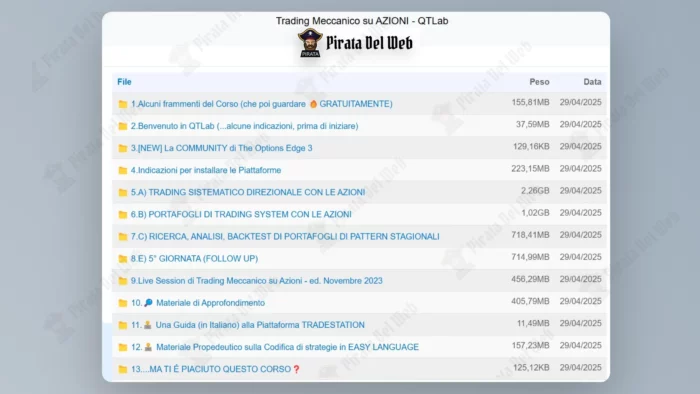Open 7.C) RICERCA, ANALISI, BACKTEST folder
This screenshot has height=394, width=700.
(285, 236)
